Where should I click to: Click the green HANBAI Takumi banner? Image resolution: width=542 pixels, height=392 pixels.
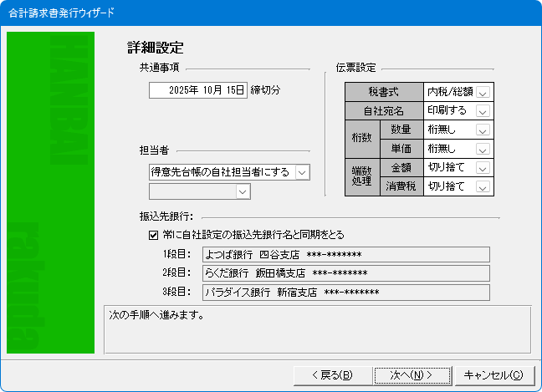(x=50, y=192)
